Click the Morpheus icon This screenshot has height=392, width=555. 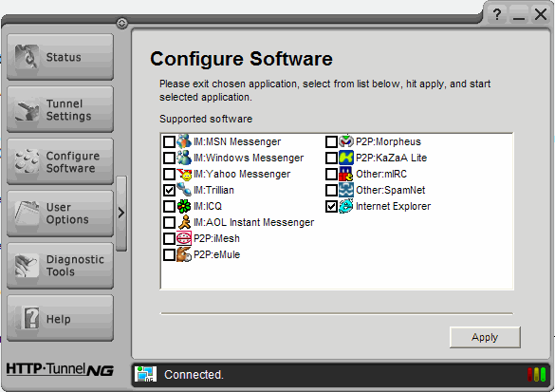(346, 141)
